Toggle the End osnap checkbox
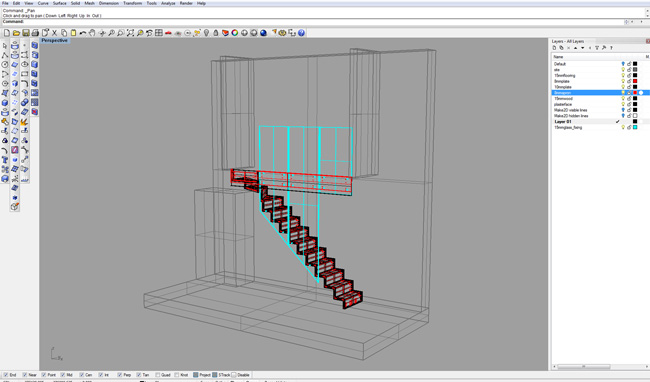Screen dimensions: 650x382 click(6, 375)
